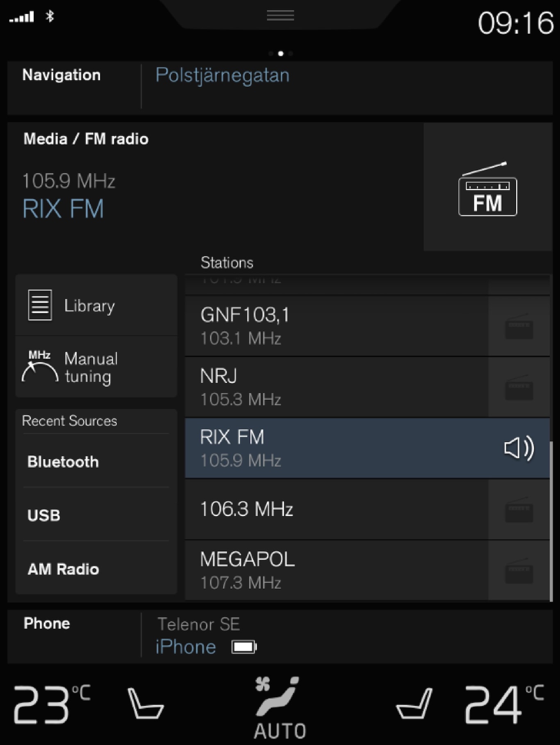560x745 pixels.
Task: Expand the Phone tile
Action: (47, 624)
